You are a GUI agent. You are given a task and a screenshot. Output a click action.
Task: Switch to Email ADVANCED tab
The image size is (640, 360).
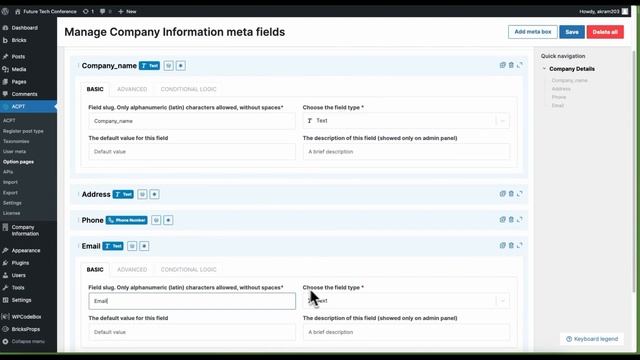pos(132,269)
